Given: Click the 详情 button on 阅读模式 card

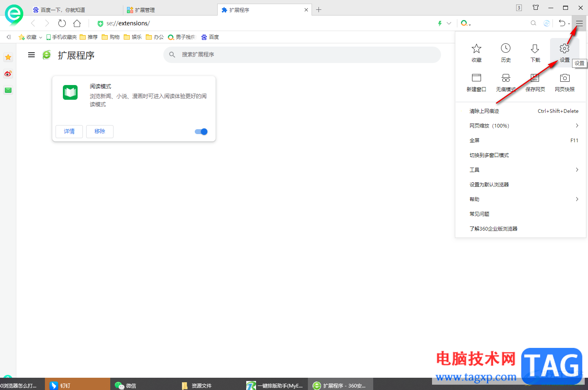Looking at the screenshot, I should pyautogui.click(x=69, y=131).
